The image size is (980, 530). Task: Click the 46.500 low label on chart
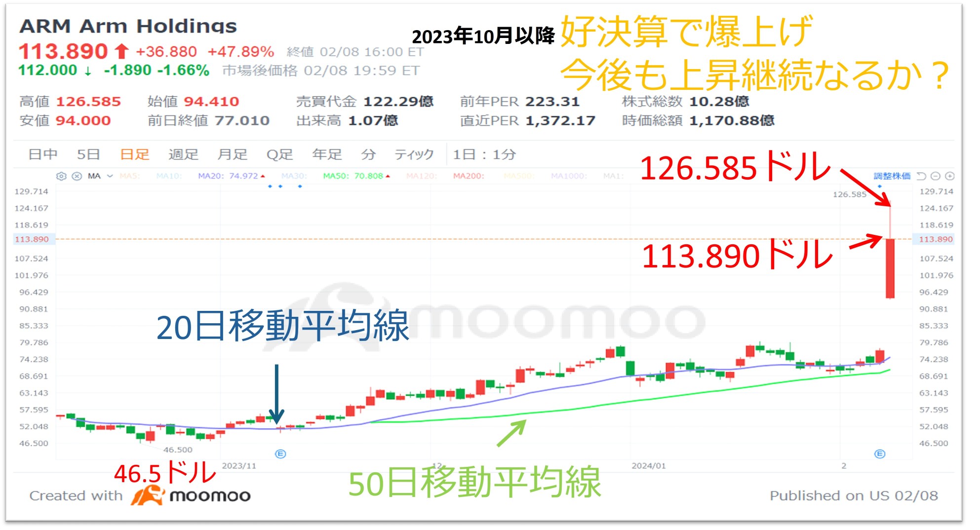178,450
